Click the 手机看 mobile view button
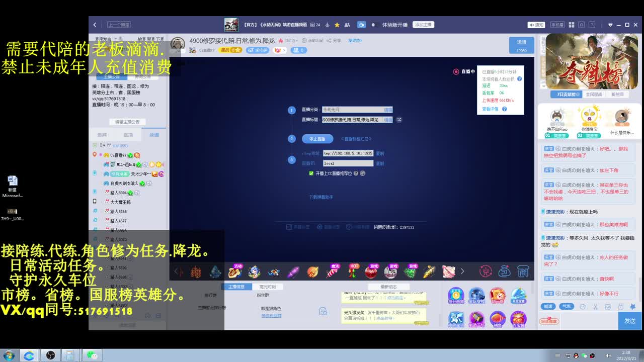This screenshot has height=362, width=644. (557, 25)
